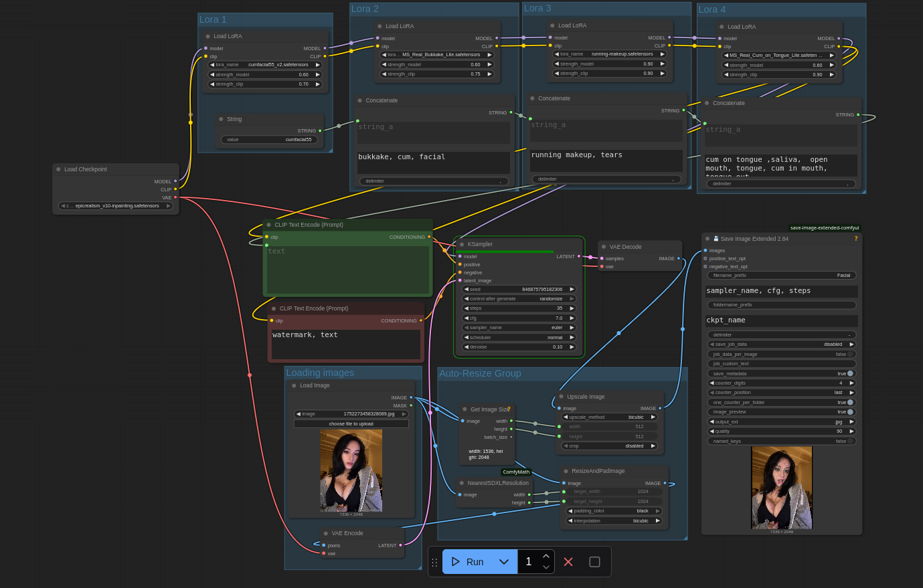Collapse the VAE Encode node via its dot

pos(326,533)
